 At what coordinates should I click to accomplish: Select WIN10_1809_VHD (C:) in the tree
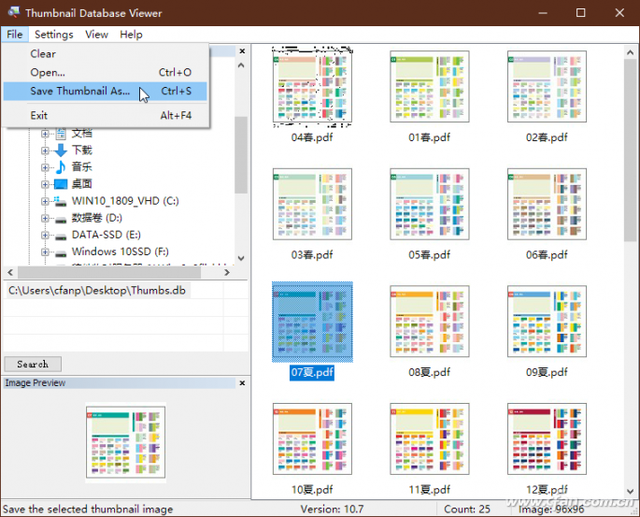pyautogui.click(x=125, y=201)
